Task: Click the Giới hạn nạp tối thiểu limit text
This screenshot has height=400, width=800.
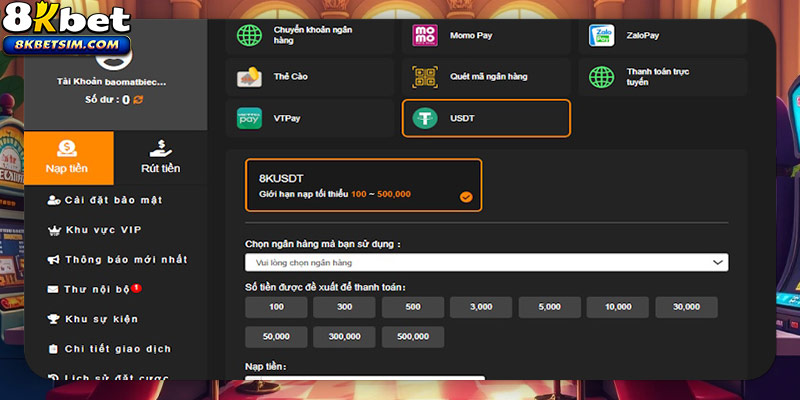Action: (x=335, y=194)
